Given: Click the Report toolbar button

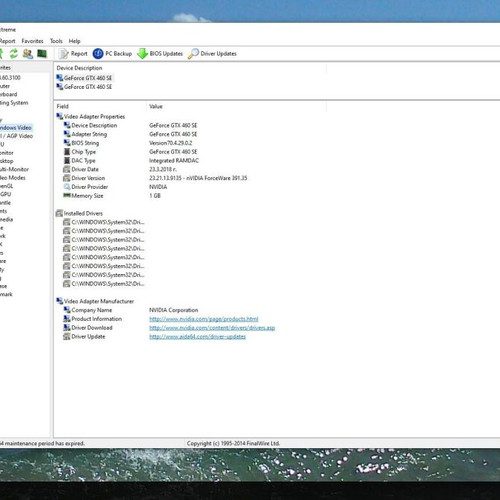Looking at the screenshot, I should (73, 54).
